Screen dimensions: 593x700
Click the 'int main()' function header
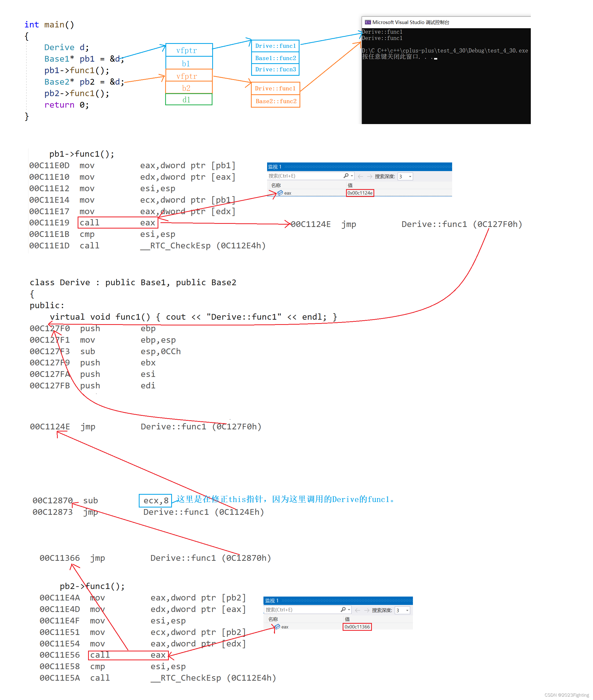coord(49,25)
